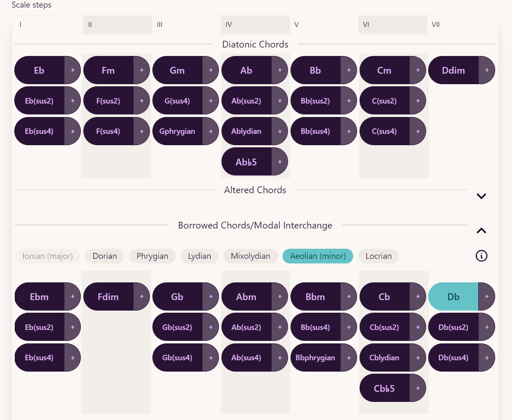The image size is (512, 420).
Task: Click the Fm chord button
Action: click(x=109, y=70)
